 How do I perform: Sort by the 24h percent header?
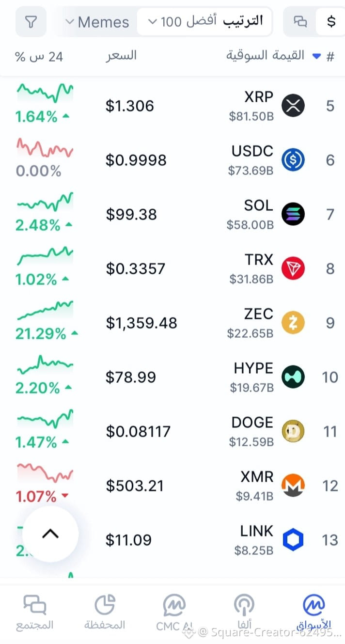pos(39,57)
